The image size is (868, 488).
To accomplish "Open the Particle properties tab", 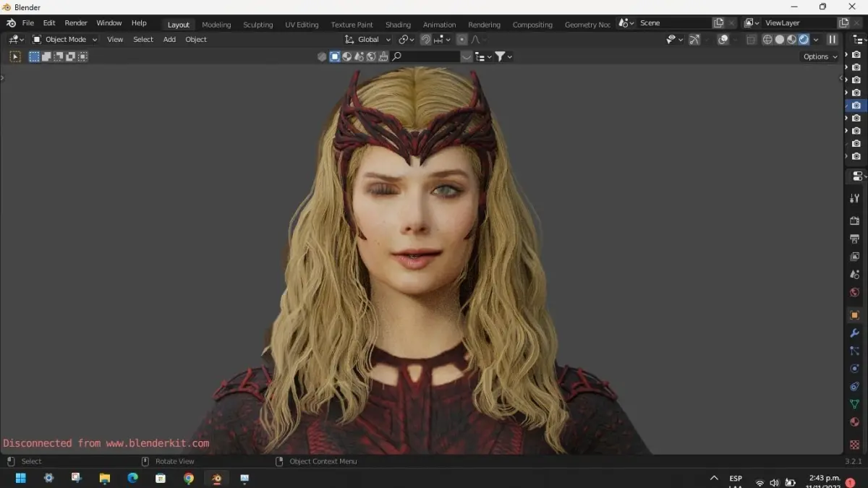I will point(854,351).
